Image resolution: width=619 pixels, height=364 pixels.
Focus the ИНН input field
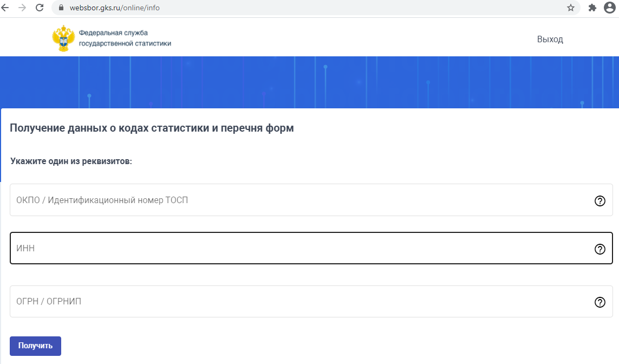pos(311,248)
